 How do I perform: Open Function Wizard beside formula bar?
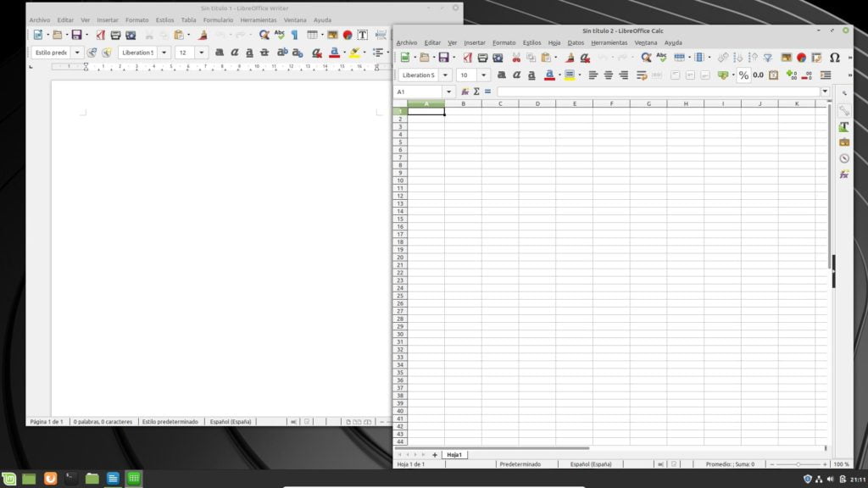(465, 91)
